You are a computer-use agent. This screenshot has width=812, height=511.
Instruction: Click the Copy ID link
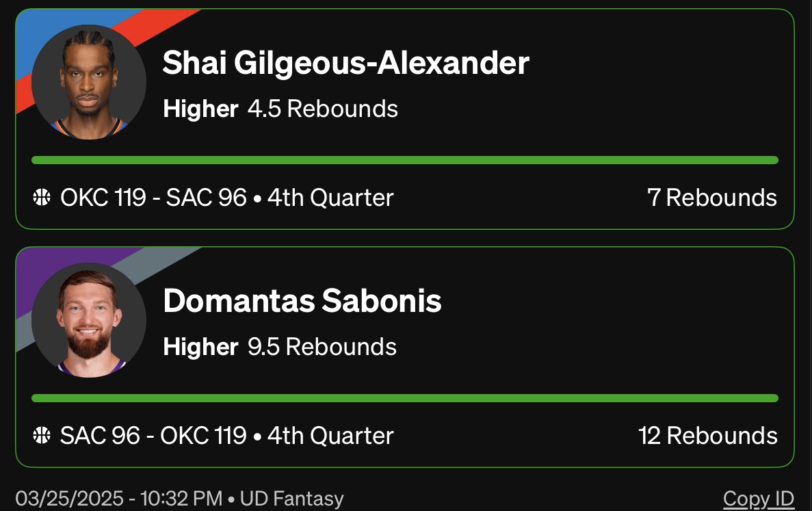tap(758, 499)
